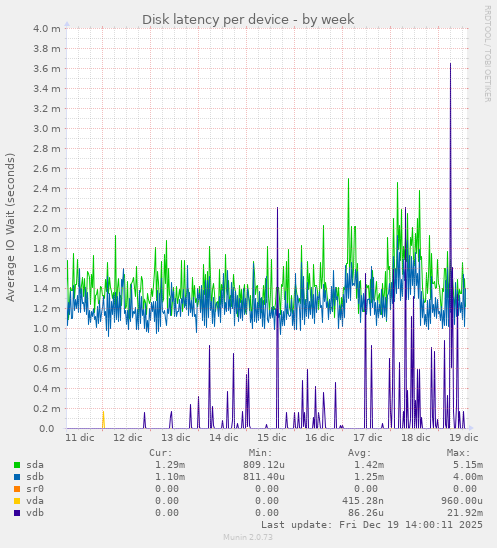Click the small yellow vda spike near 12 dic
The height and width of the screenshot is (548, 497).
pos(103,419)
